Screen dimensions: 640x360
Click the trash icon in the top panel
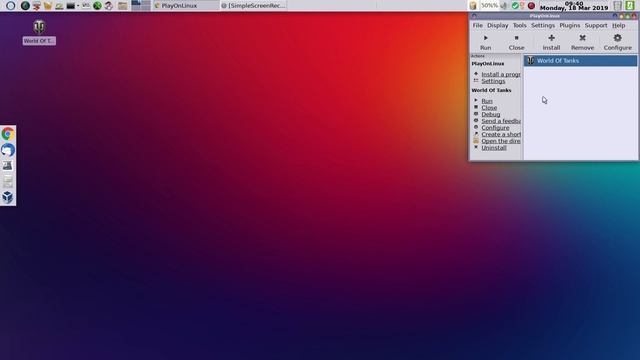click(x=618, y=6)
